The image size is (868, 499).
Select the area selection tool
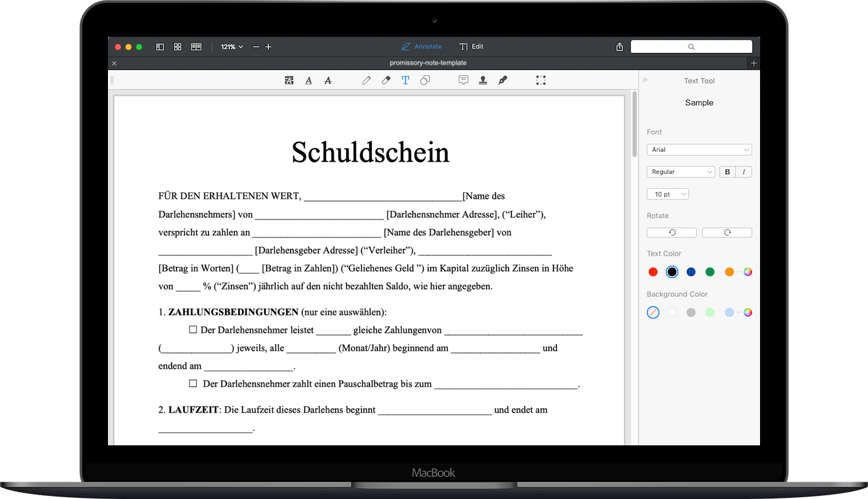click(541, 80)
